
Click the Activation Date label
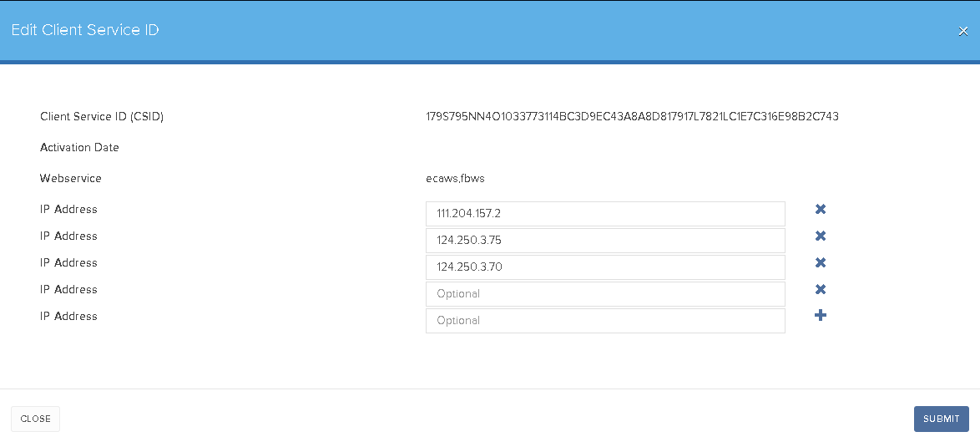[79, 148]
